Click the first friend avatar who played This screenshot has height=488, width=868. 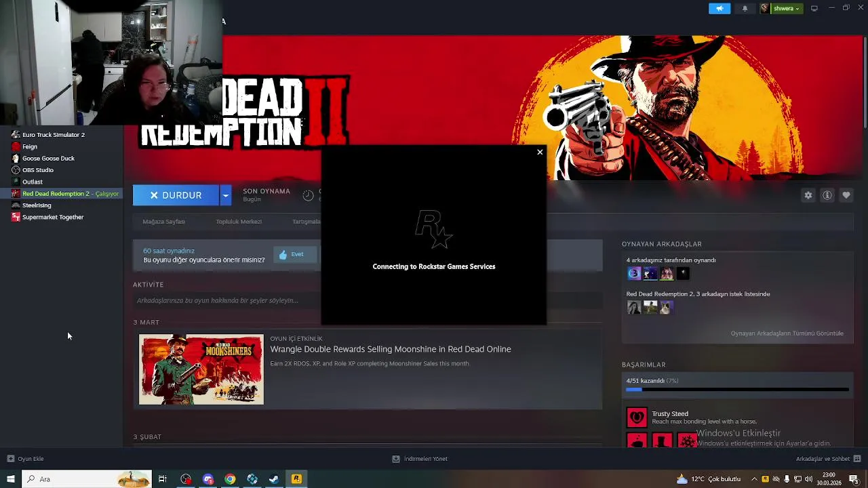(634, 274)
